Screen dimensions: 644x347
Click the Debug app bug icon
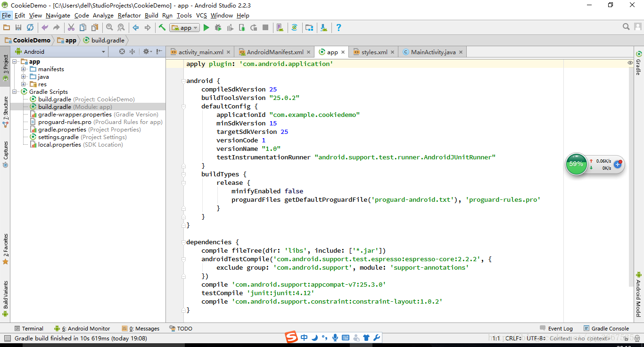pyautogui.click(x=218, y=28)
